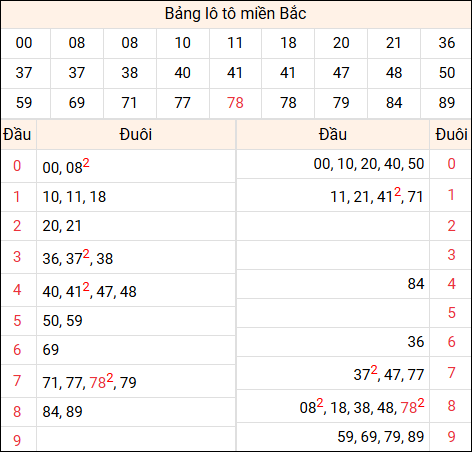Select number 89 in the top number grid
Viewport: 472px width, 452px height.
(x=447, y=103)
